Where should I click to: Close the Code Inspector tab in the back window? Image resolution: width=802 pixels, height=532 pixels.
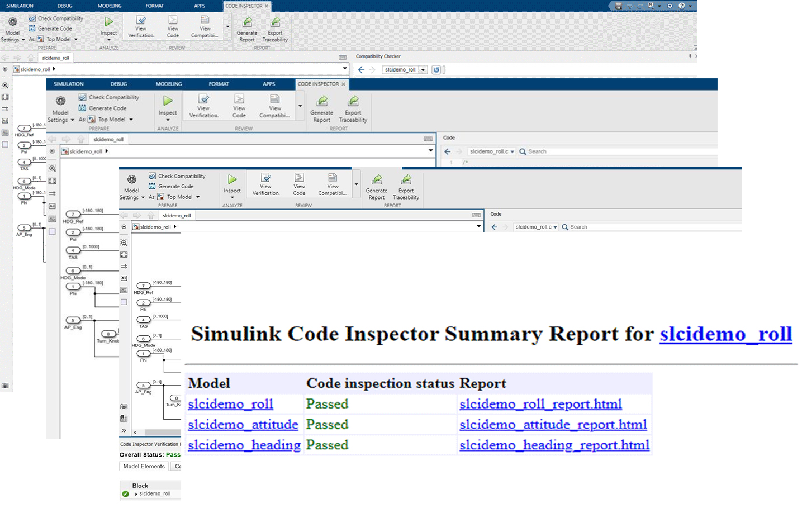[266, 6]
